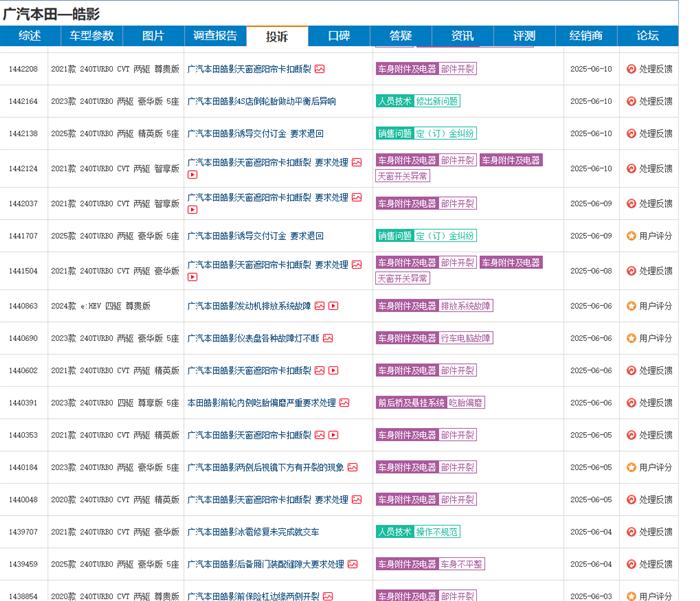Image resolution: width=700 pixels, height=601 pixels.
Task: Open the 综述 tab
Action: click(x=30, y=36)
